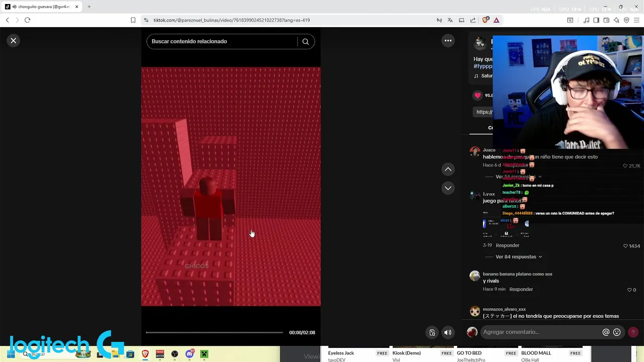Click the search magnifier icon in TikTok
The height and width of the screenshot is (362, 644).
(305, 42)
